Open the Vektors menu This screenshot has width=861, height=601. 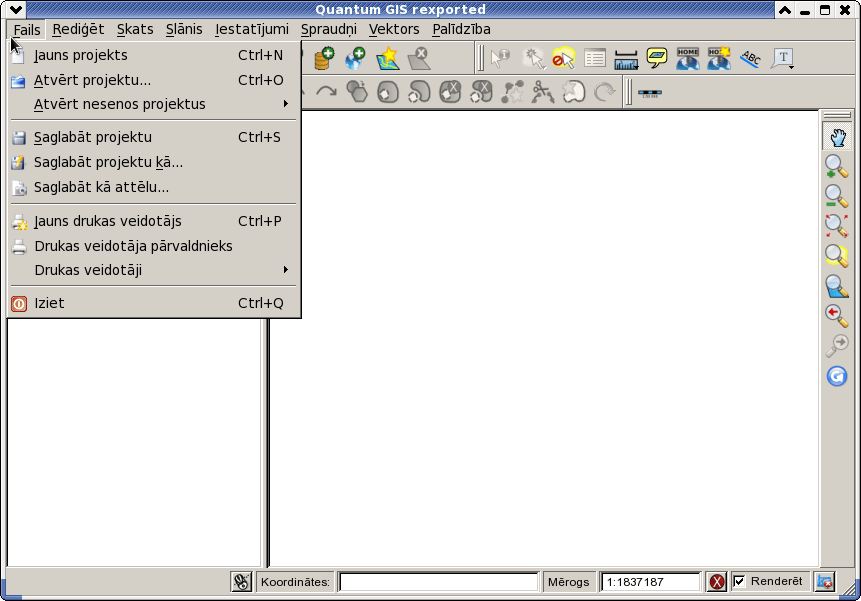click(394, 29)
